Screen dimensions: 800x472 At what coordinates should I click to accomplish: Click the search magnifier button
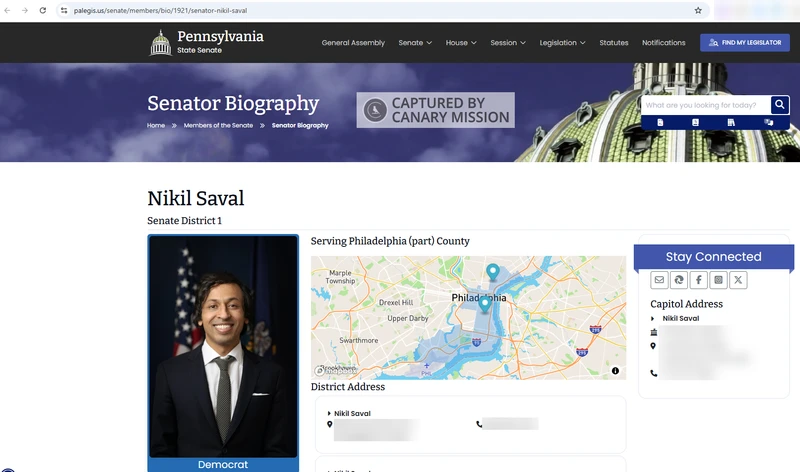click(x=780, y=105)
